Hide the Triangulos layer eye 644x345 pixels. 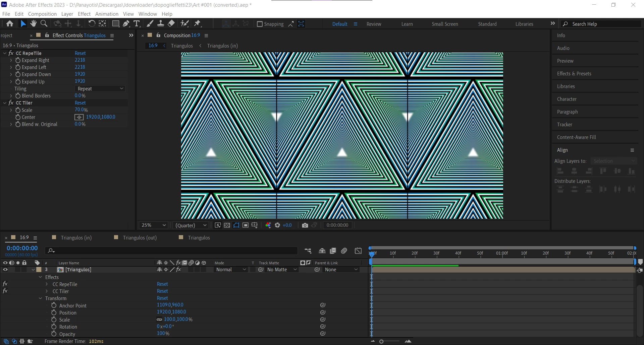[x=5, y=270]
